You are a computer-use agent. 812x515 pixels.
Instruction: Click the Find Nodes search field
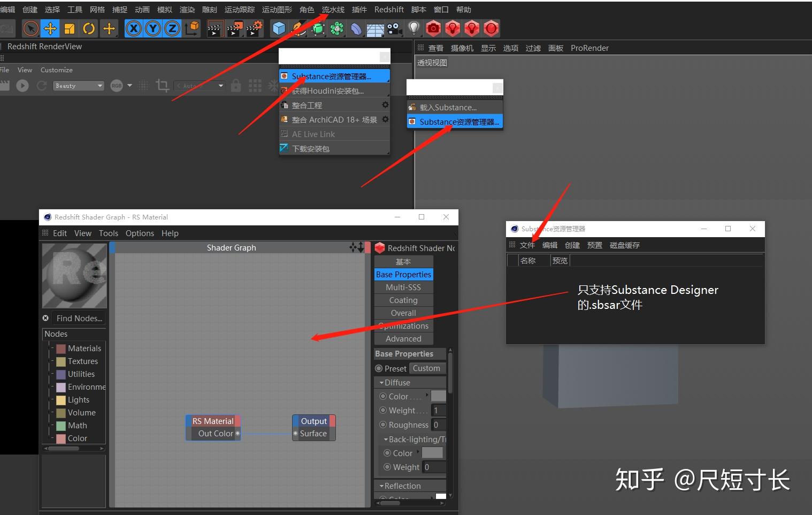79,318
